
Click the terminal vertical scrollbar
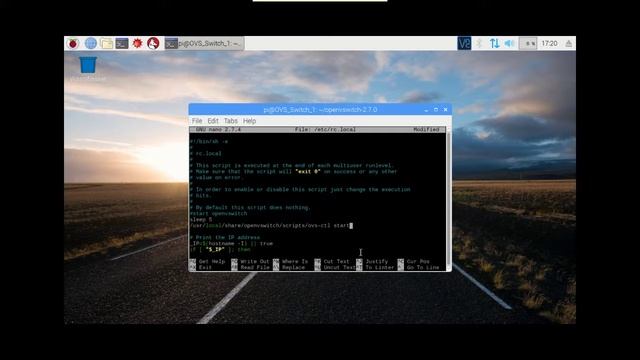(449, 198)
